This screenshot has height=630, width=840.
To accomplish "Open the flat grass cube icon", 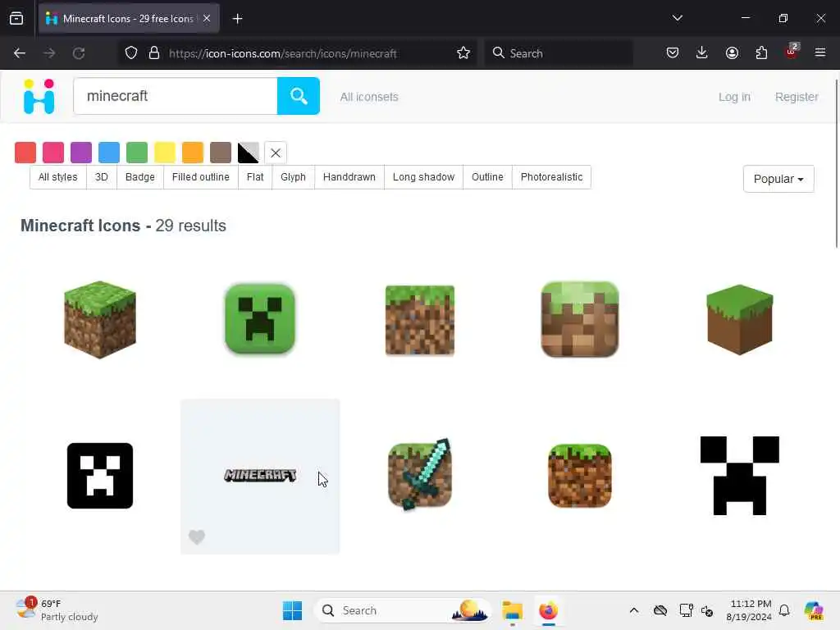I will (x=739, y=319).
